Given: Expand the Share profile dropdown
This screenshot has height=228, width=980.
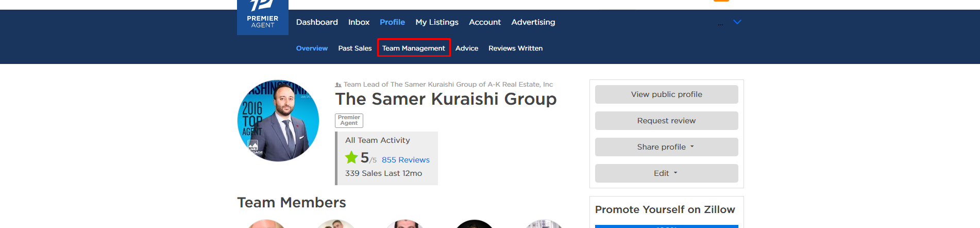Looking at the screenshot, I should click(666, 147).
